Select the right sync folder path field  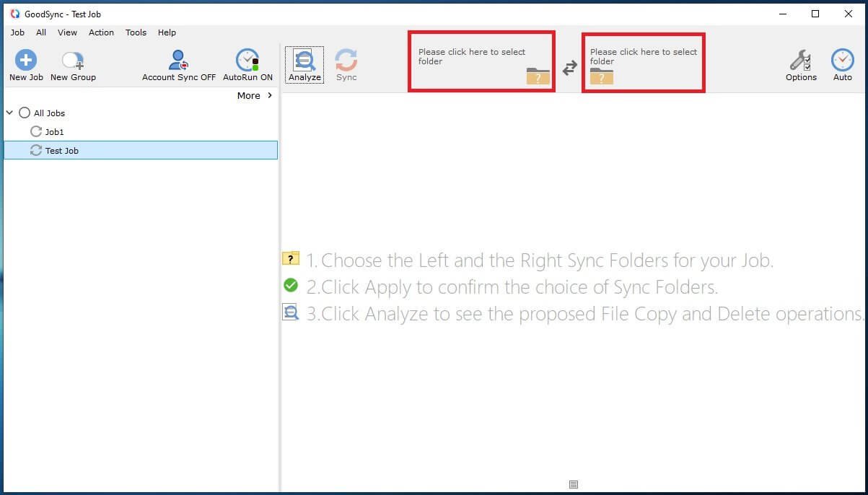point(644,63)
